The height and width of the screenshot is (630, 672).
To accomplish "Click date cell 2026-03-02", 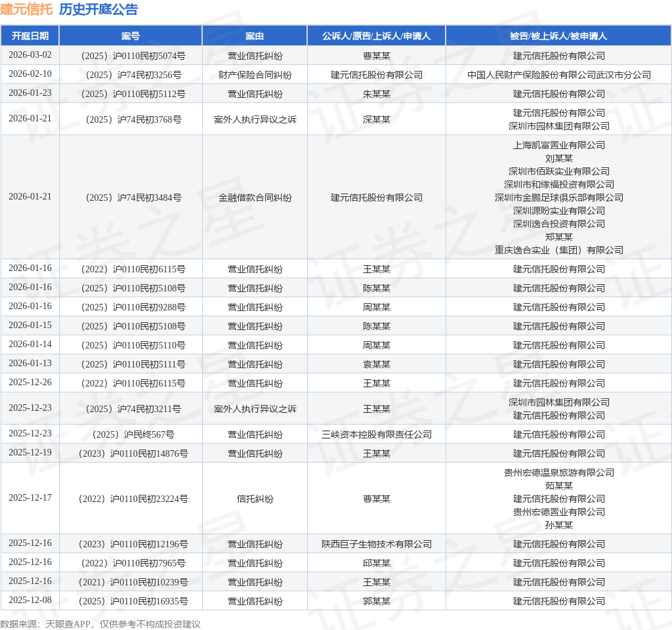I will coord(30,55).
